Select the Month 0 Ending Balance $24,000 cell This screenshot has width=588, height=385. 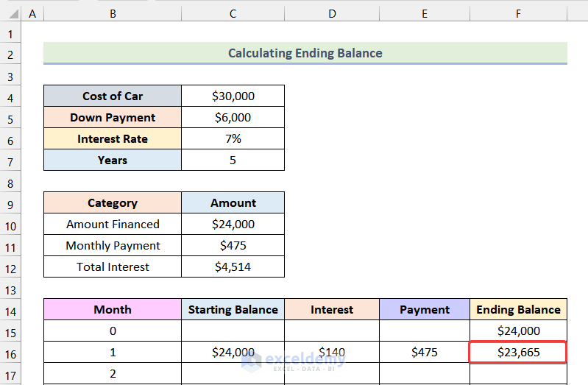pos(518,331)
